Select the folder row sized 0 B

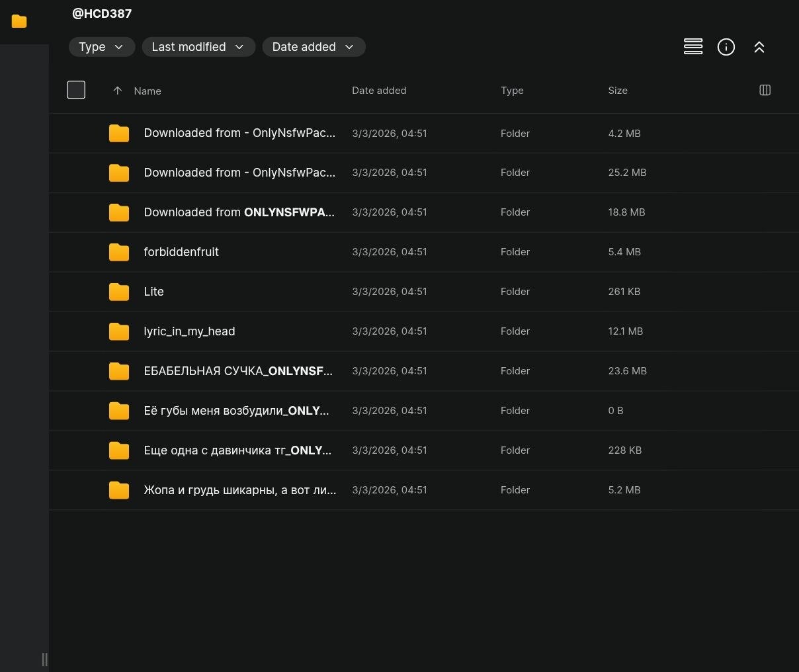[423, 411]
